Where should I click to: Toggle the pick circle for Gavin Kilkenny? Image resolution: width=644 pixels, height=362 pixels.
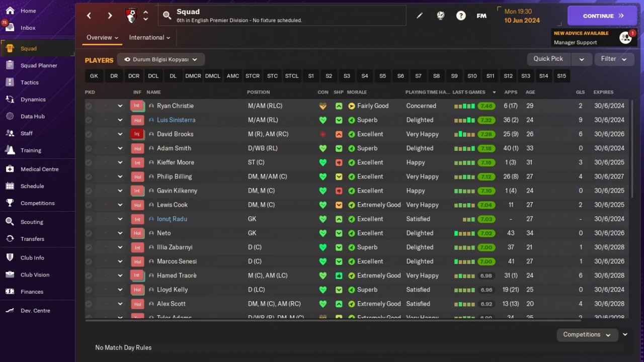[x=89, y=191]
